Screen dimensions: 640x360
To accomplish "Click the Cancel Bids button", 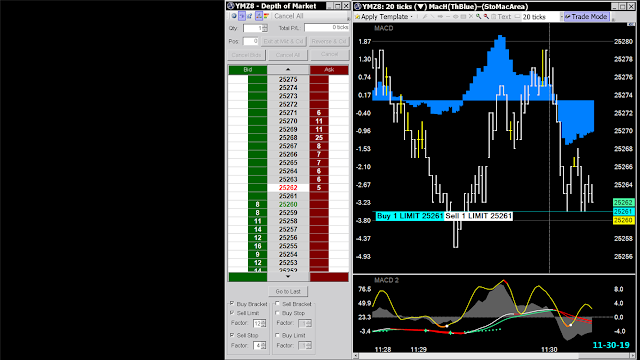I will coord(246,55).
